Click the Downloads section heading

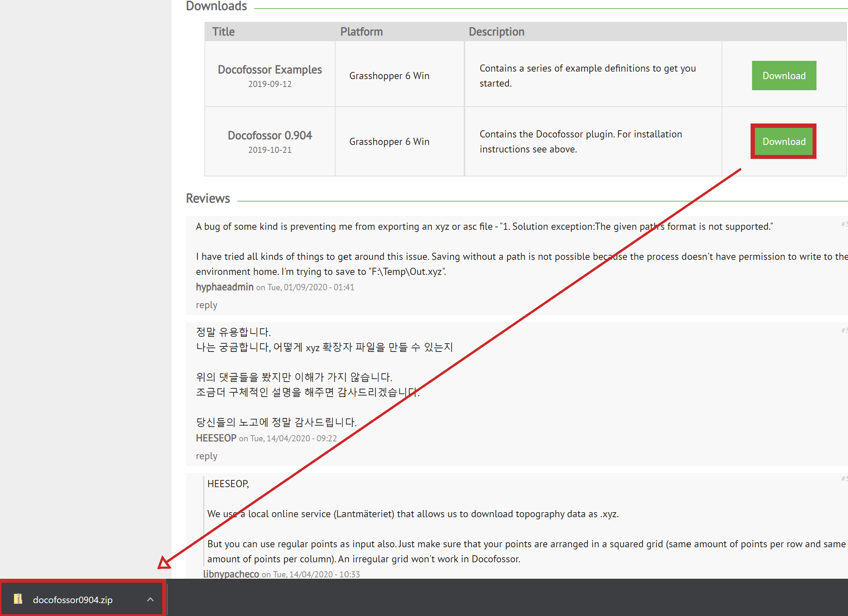click(x=216, y=6)
